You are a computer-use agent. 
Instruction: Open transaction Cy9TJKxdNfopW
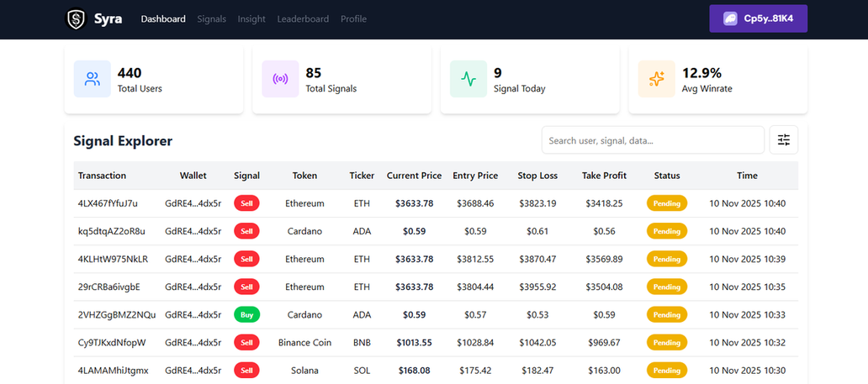click(112, 343)
